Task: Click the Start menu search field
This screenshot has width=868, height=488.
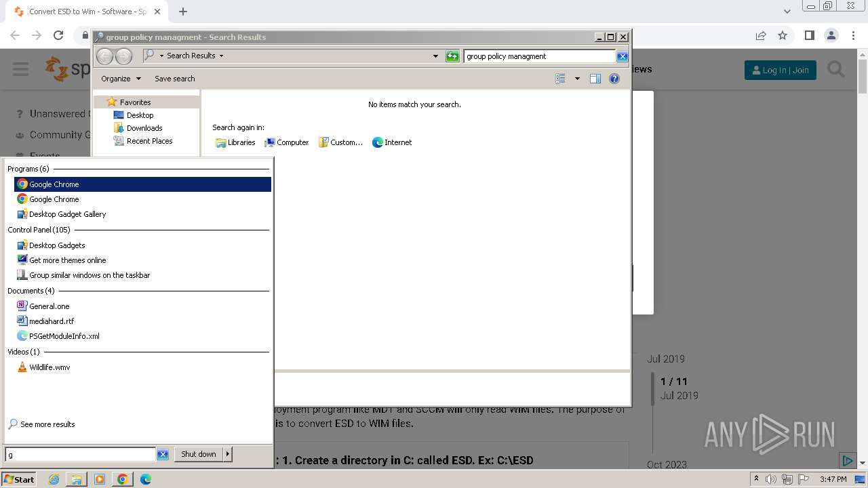Action: coord(81,455)
